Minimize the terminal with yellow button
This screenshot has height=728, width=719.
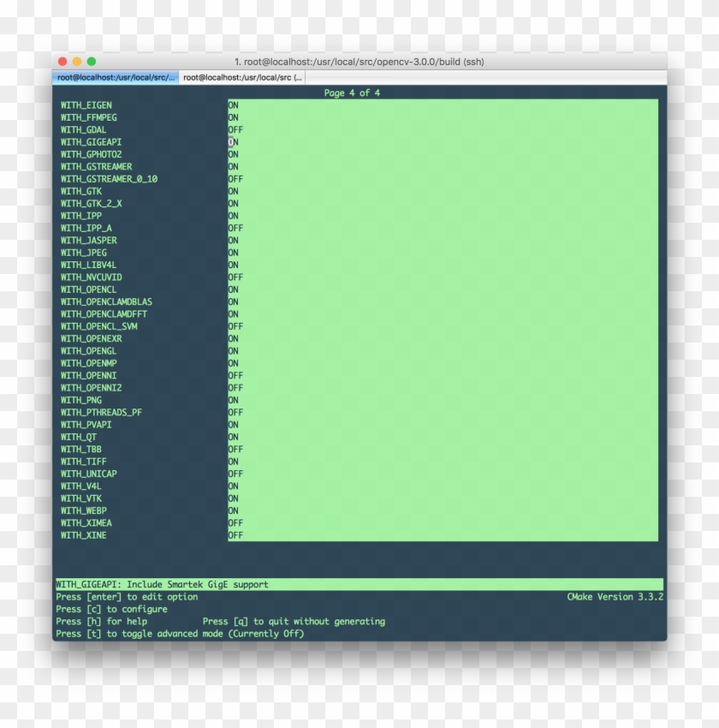click(x=77, y=62)
